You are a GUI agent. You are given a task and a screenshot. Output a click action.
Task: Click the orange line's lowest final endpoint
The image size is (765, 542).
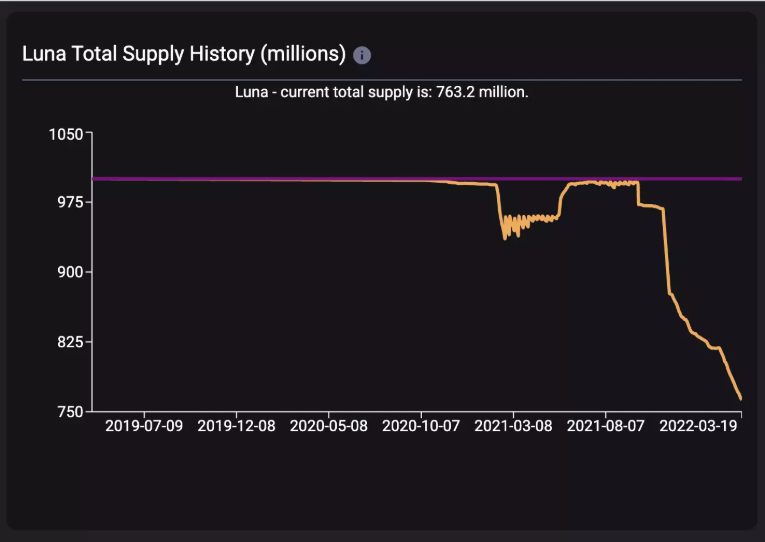(x=741, y=398)
